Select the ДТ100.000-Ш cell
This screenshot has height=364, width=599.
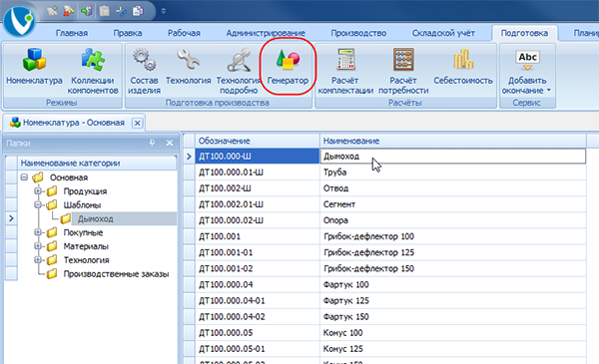pyautogui.click(x=258, y=156)
